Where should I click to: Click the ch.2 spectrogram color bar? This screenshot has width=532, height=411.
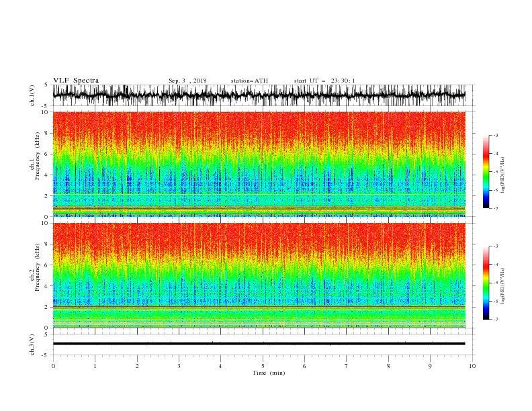click(486, 283)
